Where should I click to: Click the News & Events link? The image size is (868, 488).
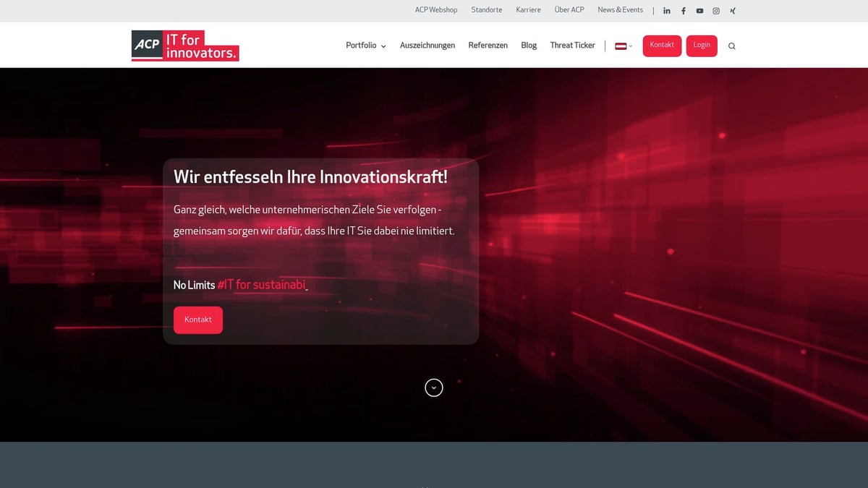click(x=620, y=9)
